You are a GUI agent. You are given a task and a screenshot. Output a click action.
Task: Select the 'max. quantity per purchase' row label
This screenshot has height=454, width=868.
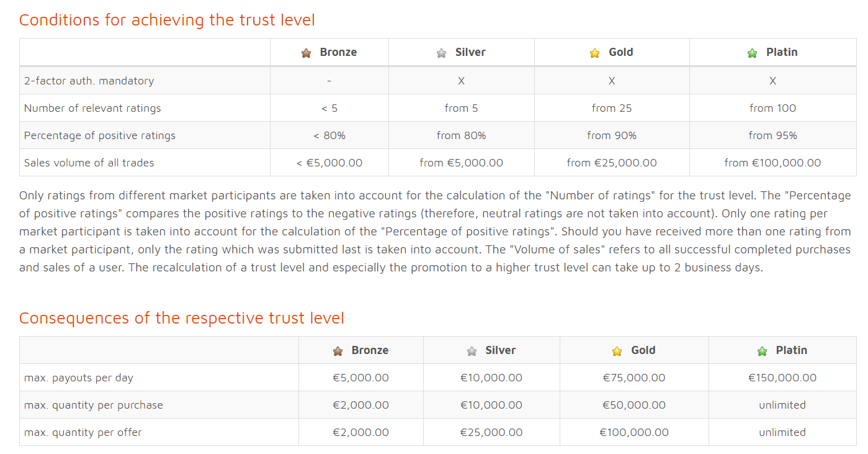(94, 405)
